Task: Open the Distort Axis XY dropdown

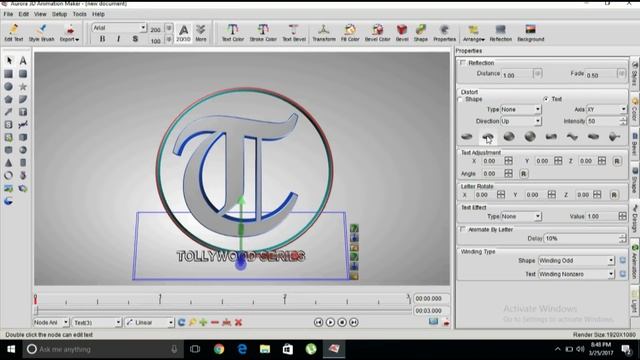Action: 606,109
